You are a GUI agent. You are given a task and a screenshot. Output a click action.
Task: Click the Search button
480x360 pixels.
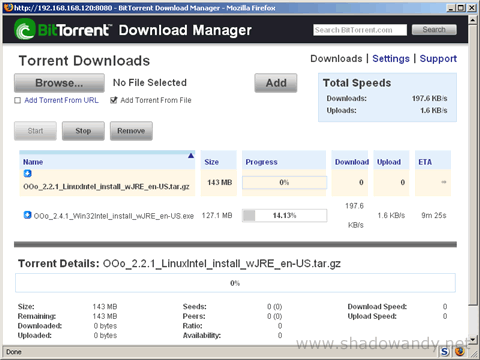tap(434, 30)
